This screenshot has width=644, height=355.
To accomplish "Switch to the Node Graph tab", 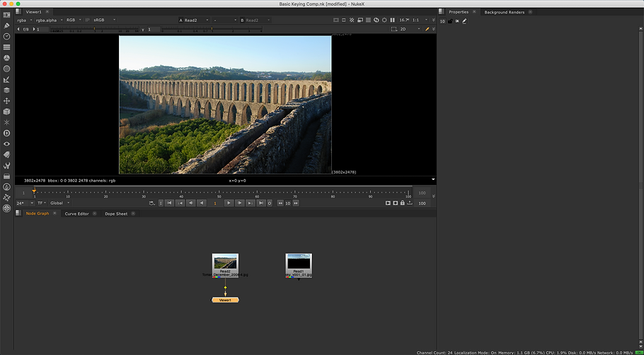I will click(x=38, y=213).
